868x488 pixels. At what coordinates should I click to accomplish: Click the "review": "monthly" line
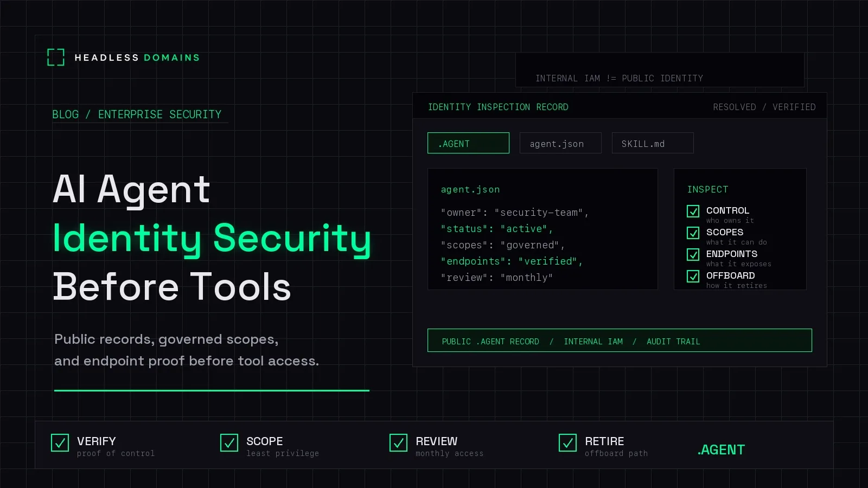pyautogui.click(x=497, y=278)
